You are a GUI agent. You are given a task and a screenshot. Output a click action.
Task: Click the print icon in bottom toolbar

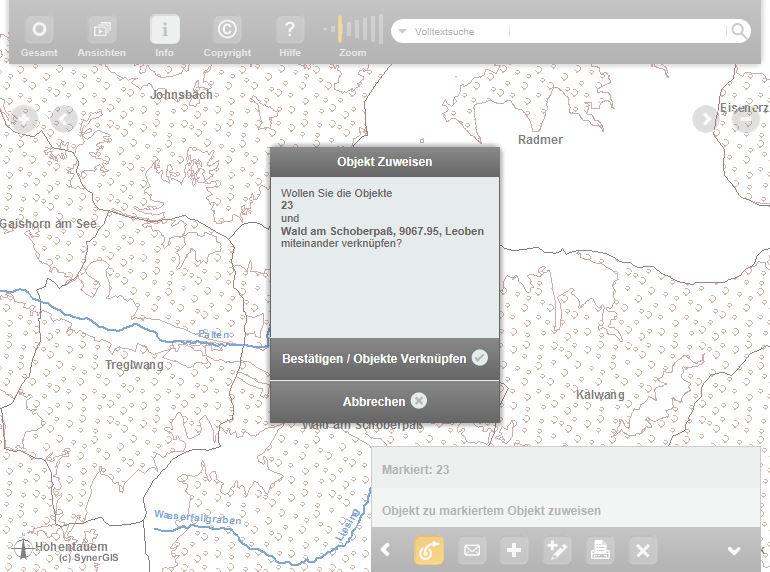click(x=600, y=550)
